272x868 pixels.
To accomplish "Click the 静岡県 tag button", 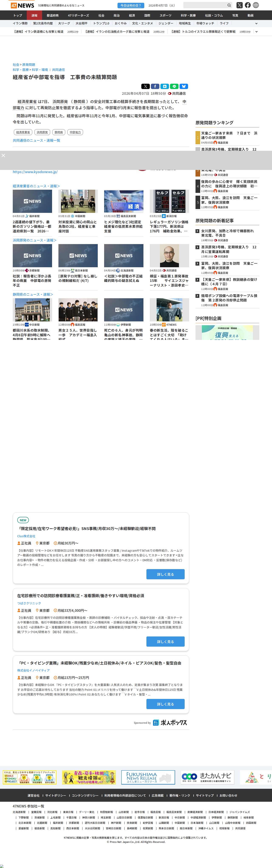I will (x=59, y=132).
